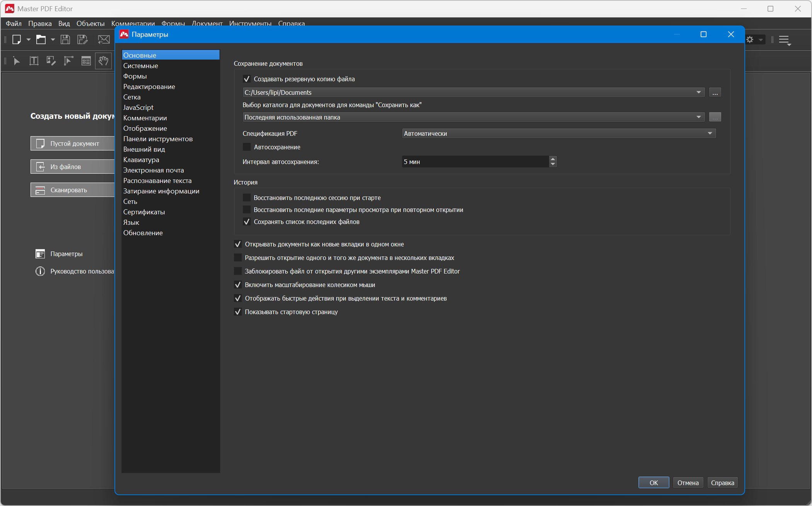812x506 pixels.
Task: Click the Edit Text tool icon
Action: (34, 61)
